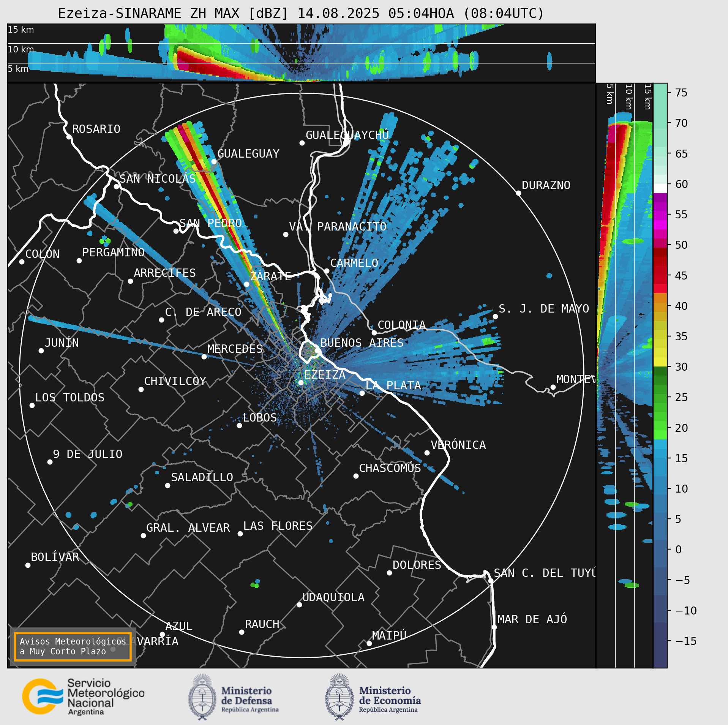Click the MERCEDES marker dot
The height and width of the screenshot is (725, 728).
click(x=204, y=357)
